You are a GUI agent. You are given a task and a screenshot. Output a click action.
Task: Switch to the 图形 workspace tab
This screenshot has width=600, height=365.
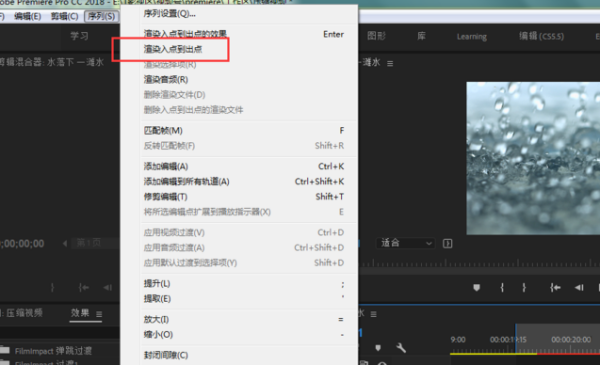coord(376,36)
